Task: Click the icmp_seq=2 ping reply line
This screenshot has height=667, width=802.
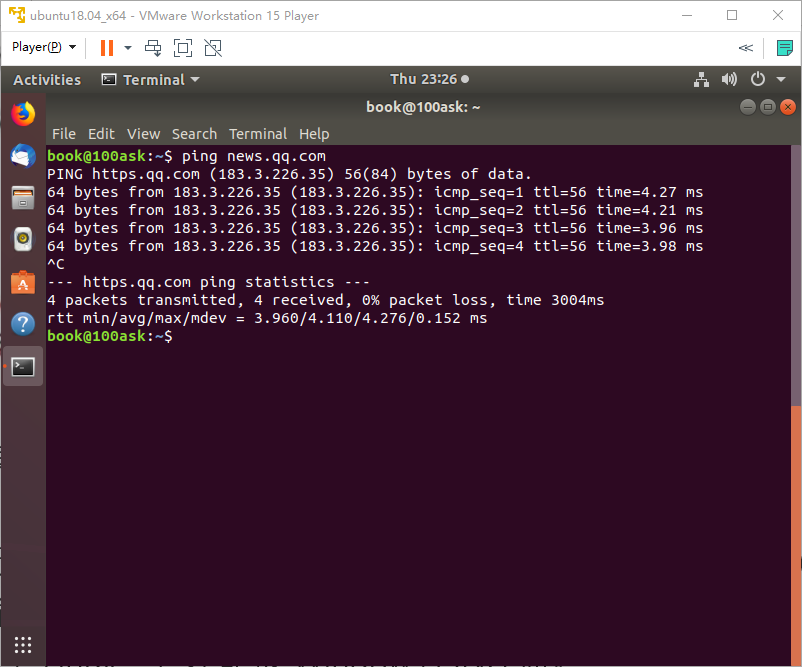Action: click(375, 210)
